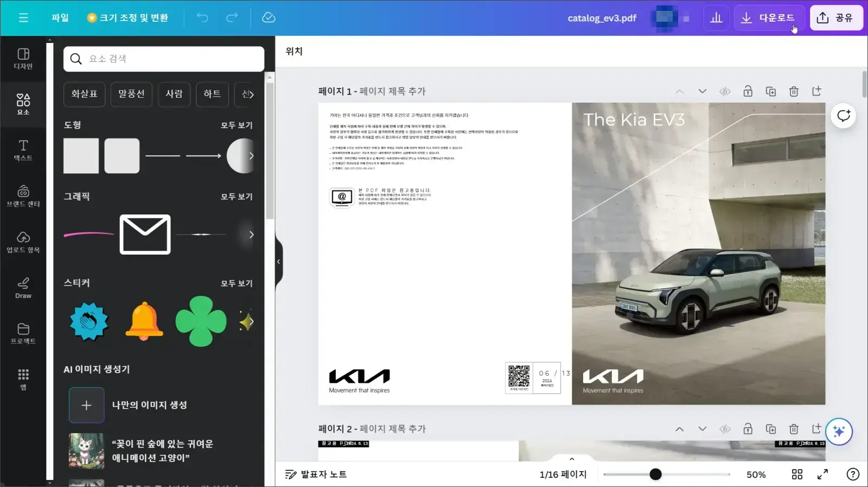Collapse the side panel handle
Viewport: 868px width, 487px height.
[279, 262]
